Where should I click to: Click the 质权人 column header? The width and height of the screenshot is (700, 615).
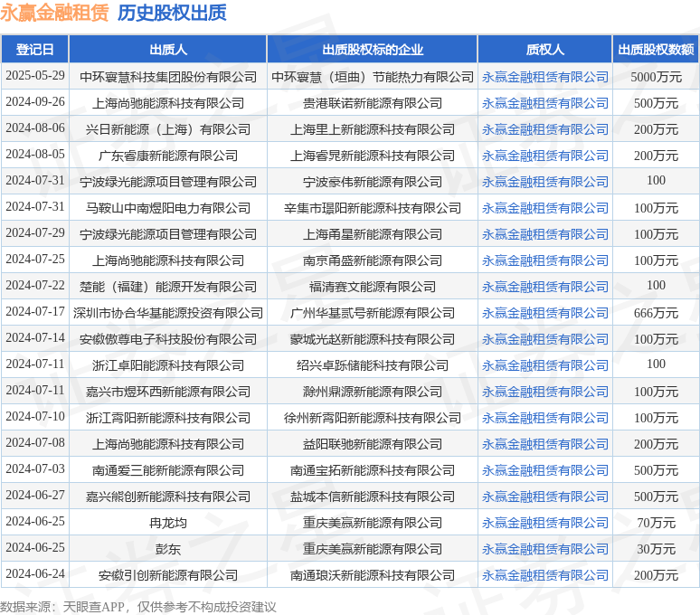tap(544, 49)
